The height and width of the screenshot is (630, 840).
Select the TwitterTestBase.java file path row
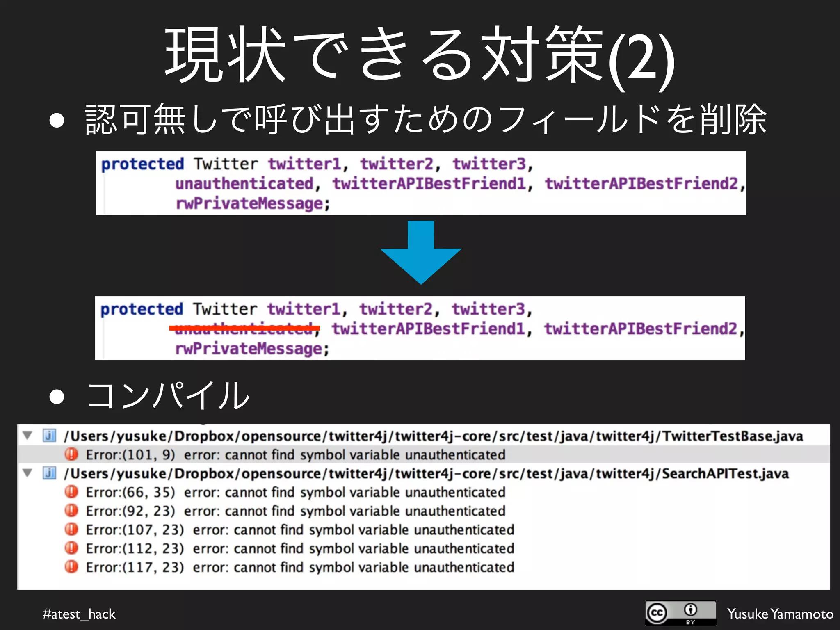424,436
